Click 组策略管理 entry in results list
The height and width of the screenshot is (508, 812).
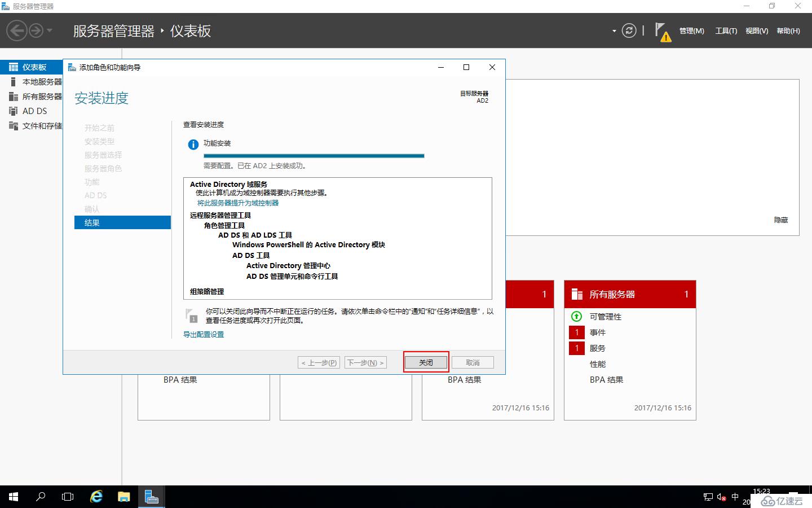[207, 291]
